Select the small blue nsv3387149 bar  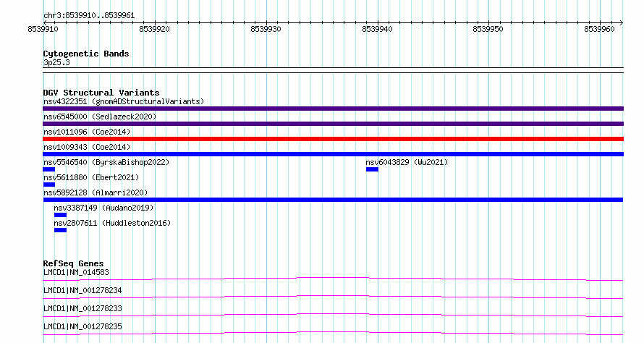pyautogui.click(x=60, y=215)
